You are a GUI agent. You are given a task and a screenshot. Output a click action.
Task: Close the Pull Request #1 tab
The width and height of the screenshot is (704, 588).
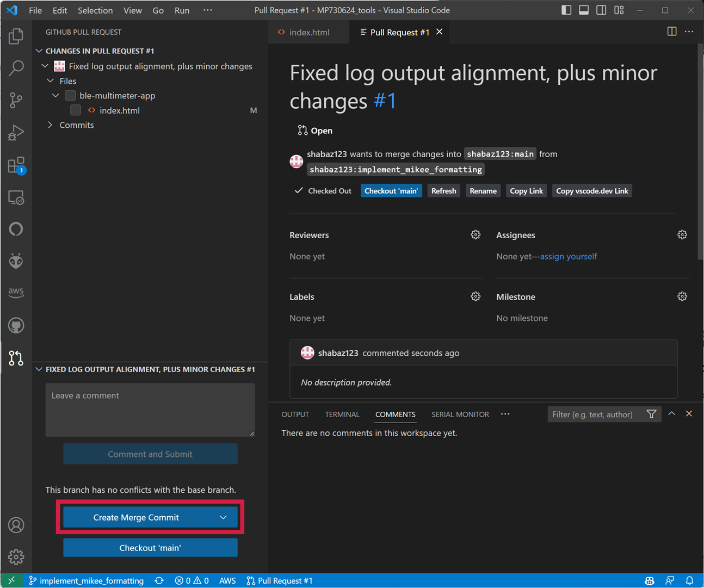click(440, 32)
